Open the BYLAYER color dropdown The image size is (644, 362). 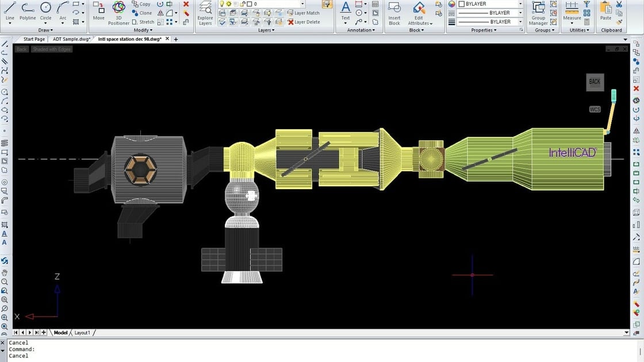(520, 4)
